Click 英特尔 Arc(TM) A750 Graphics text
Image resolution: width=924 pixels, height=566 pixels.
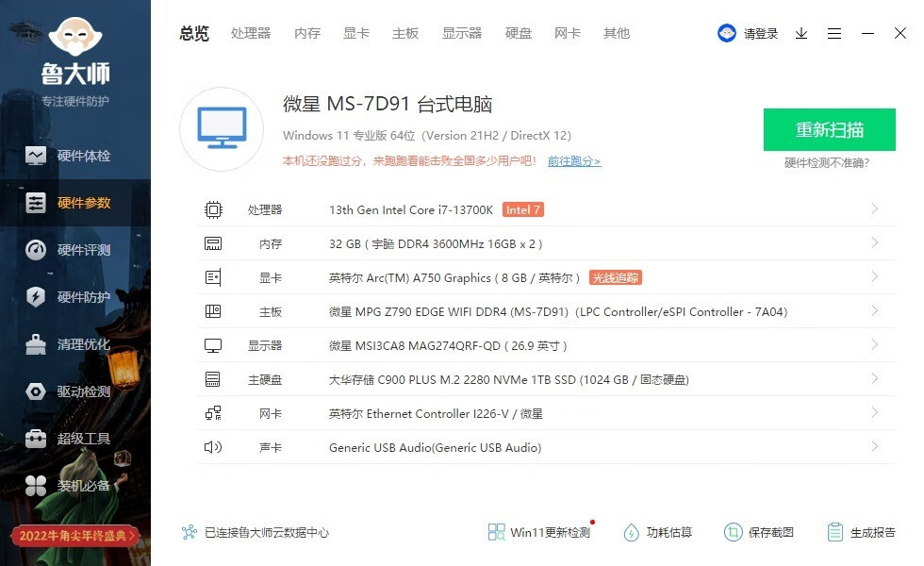(454, 277)
